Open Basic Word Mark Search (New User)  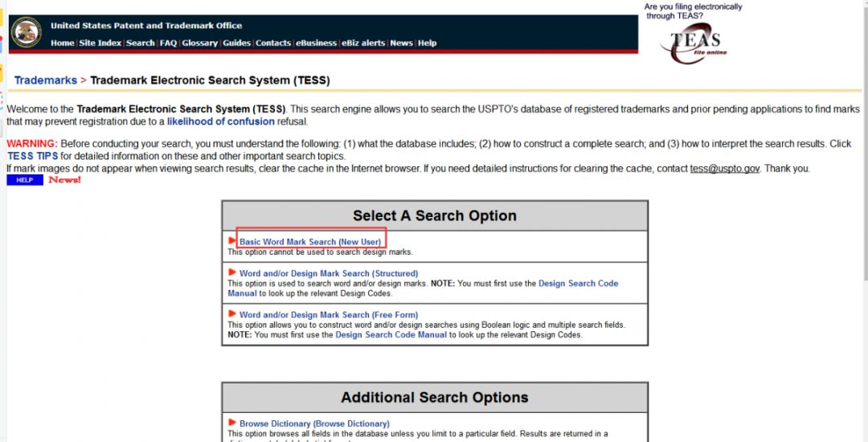310,242
